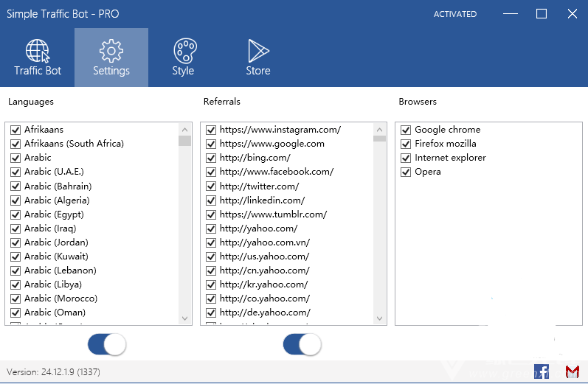
Task: Uncheck the bing.com referral checkbox
Action: 211,158
